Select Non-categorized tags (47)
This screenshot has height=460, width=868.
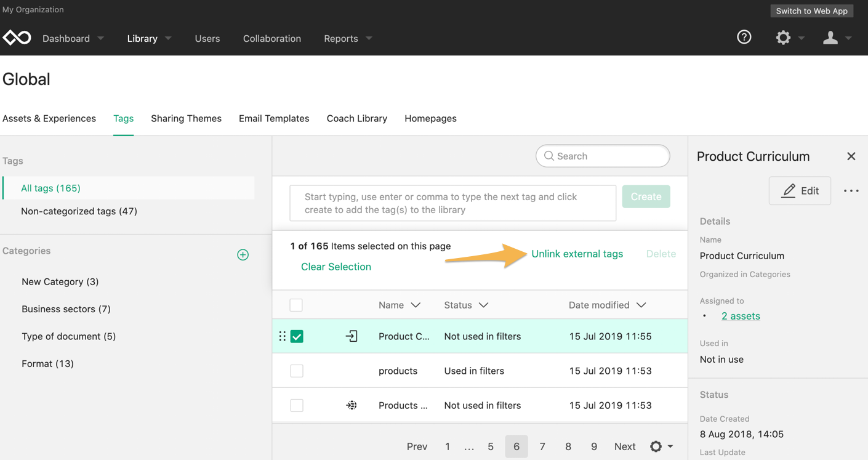(79, 211)
